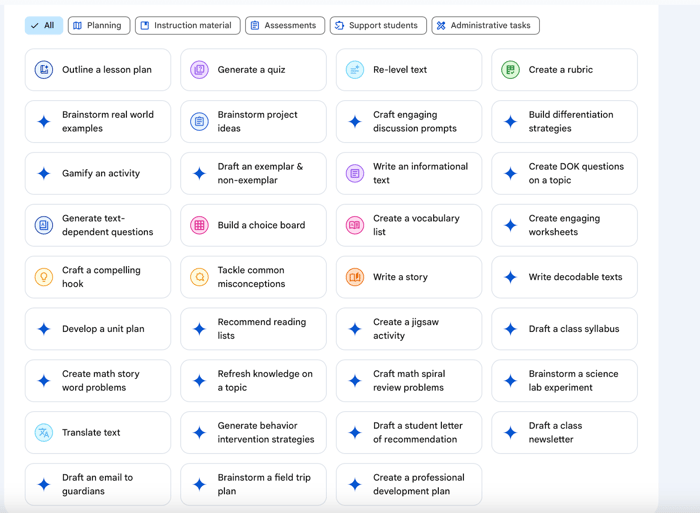This screenshot has height=513, width=700.
Task: Open Draft an email to guardians
Action: tap(98, 485)
